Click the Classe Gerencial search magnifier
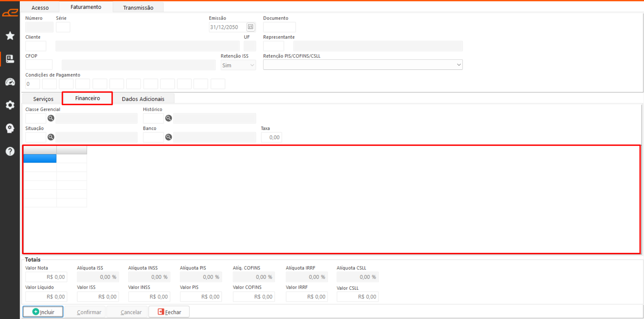 (51, 118)
